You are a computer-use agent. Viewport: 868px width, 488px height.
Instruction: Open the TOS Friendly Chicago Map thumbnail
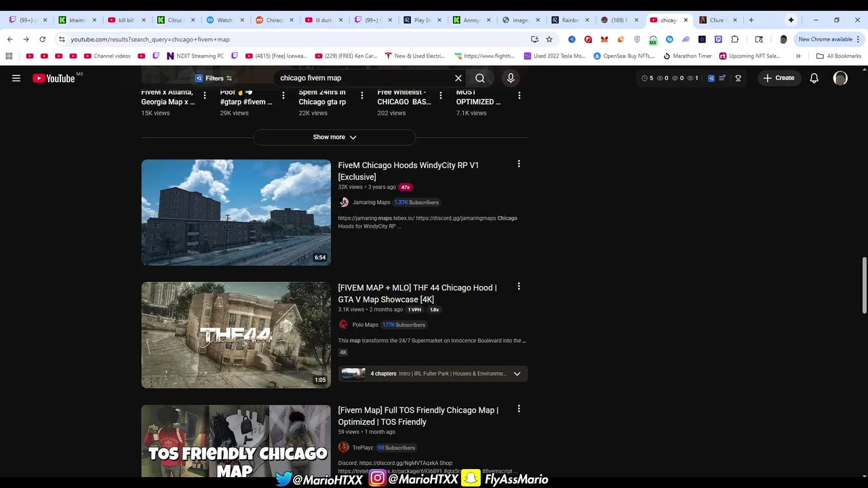click(x=236, y=441)
